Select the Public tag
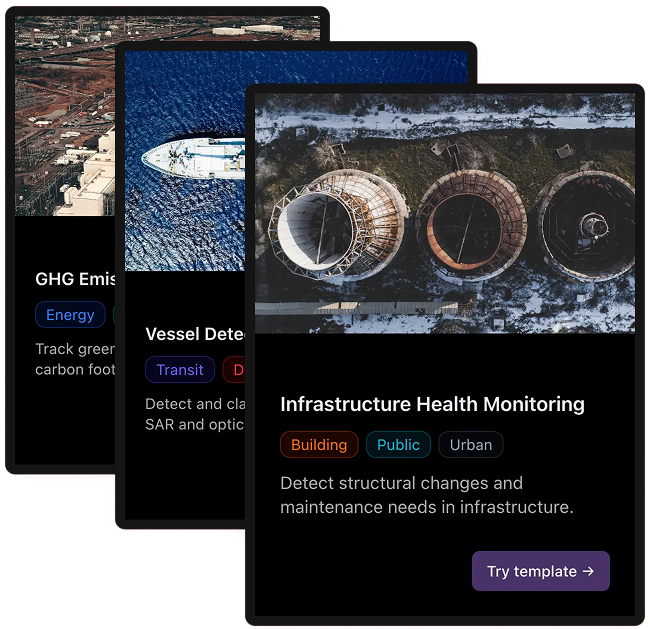This screenshot has width=650, height=629. [x=398, y=444]
